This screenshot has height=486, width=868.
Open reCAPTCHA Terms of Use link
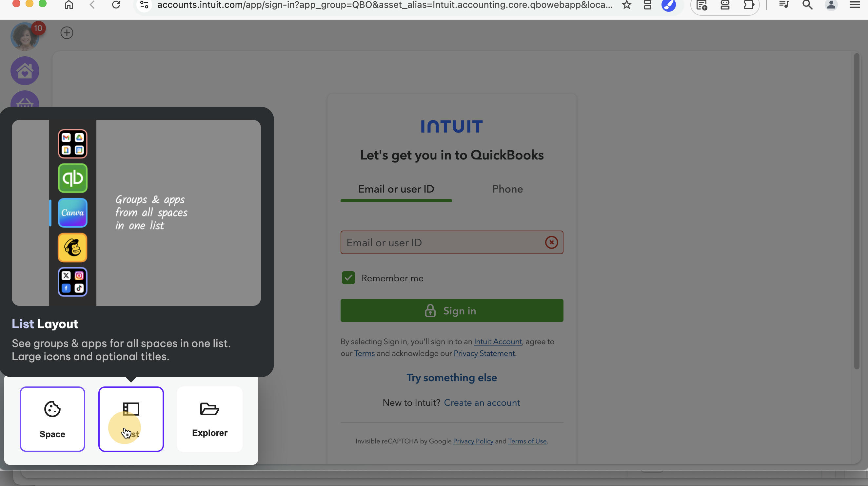pyautogui.click(x=527, y=441)
